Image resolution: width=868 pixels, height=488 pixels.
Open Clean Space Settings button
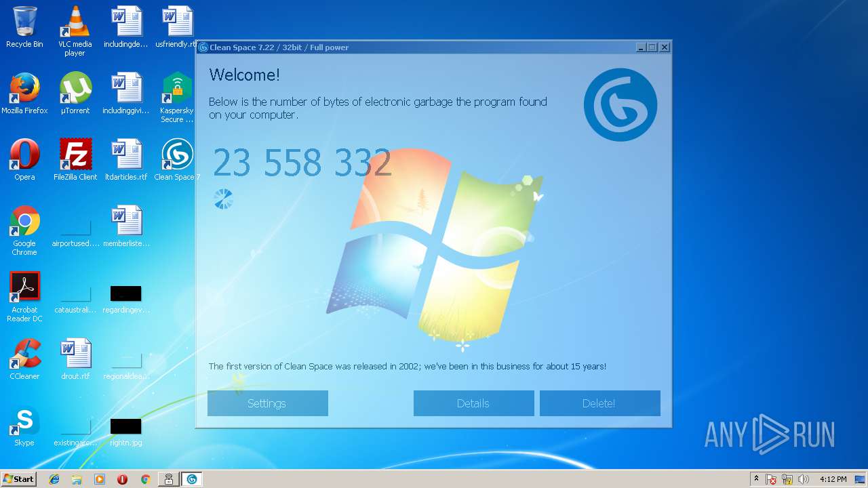click(268, 403)
